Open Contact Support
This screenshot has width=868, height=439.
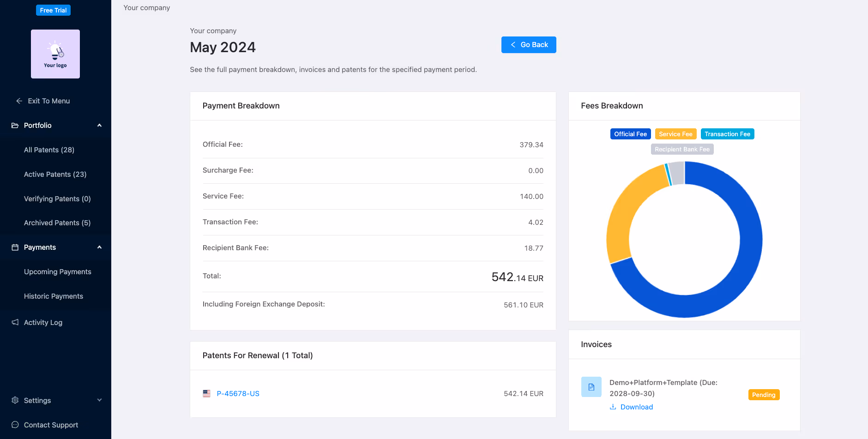[x=51, y=425]
